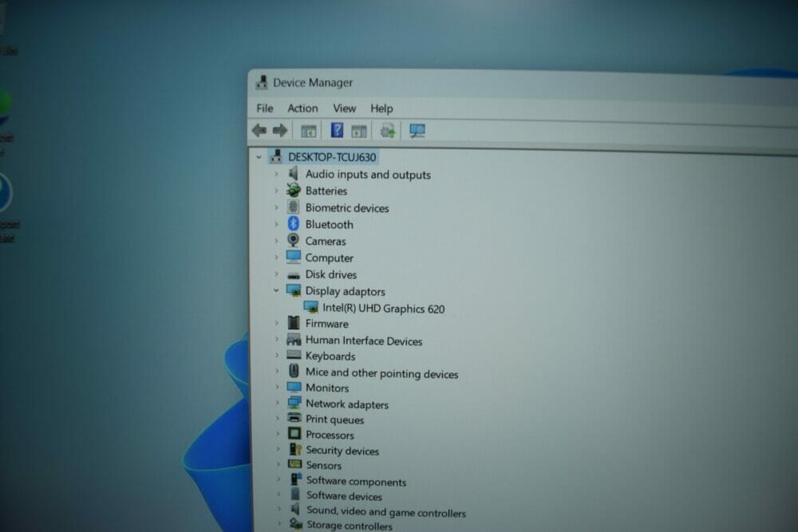Open the blue question mark Help icon
The height and width of the screenshot is (532, 798).
pyautogui.click(x=337, y=130)
